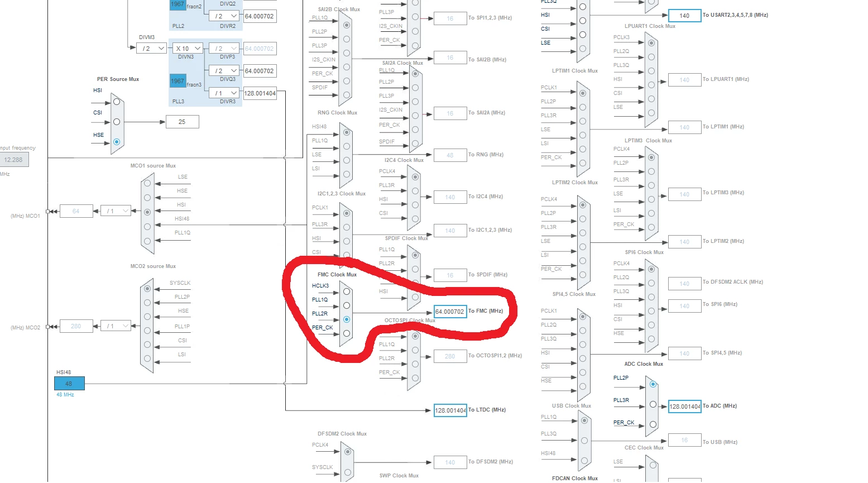Viewport: 868px width, 483px height.
Task: Select HSI in PER Source Mux
Action: coord(117,102)
